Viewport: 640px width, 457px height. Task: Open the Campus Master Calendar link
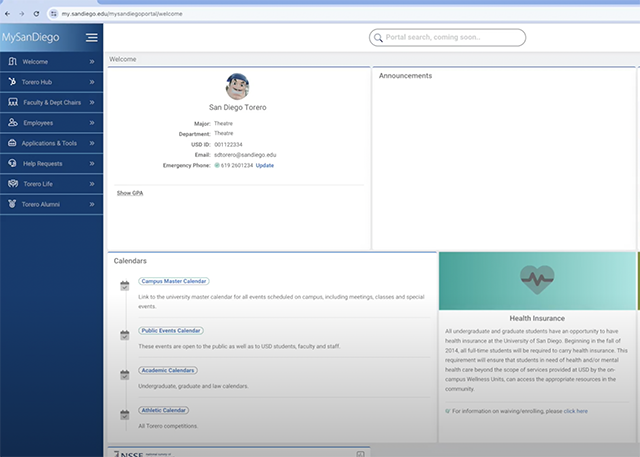pos(174,281)
